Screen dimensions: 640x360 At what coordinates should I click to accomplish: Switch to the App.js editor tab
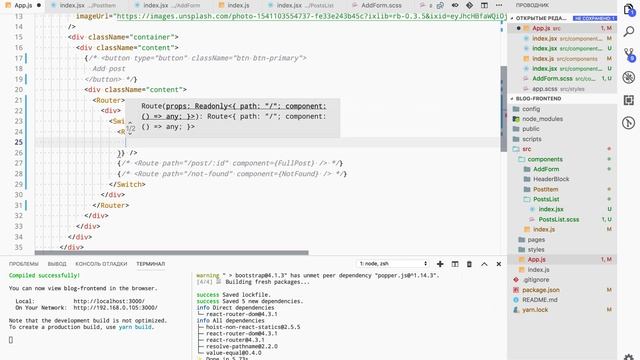tap(23, 5)
